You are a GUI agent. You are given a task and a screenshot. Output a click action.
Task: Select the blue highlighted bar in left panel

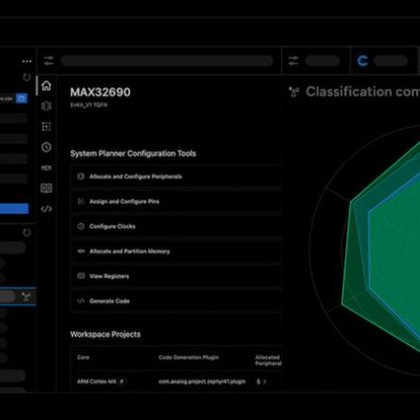pos(14,209)
